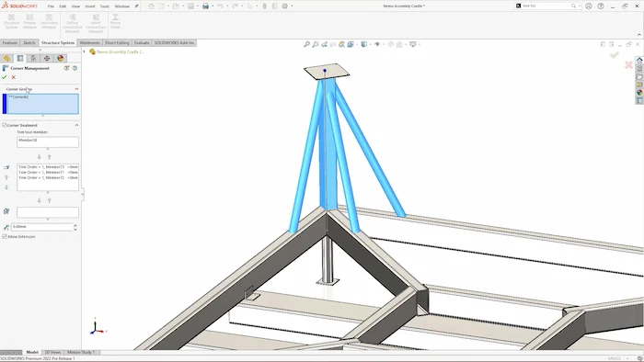644x362 pixels.
Task: Open the File menu
Action: (x=51, y=6)
